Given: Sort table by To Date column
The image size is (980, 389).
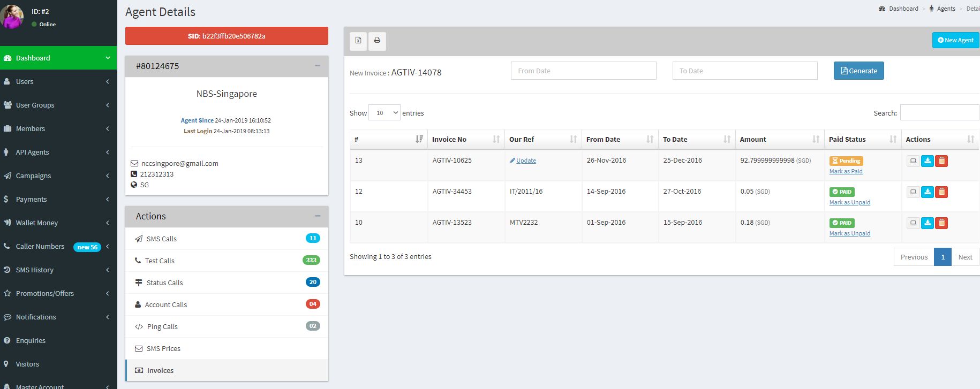Looking at the screenshot, I should tap(697, 139).
